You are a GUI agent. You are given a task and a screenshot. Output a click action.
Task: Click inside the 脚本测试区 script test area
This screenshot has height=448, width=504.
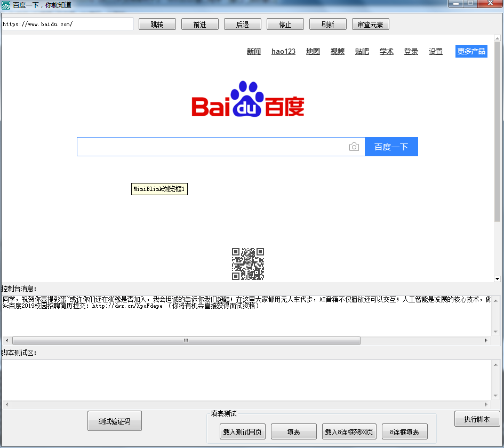tap(246, 380)
